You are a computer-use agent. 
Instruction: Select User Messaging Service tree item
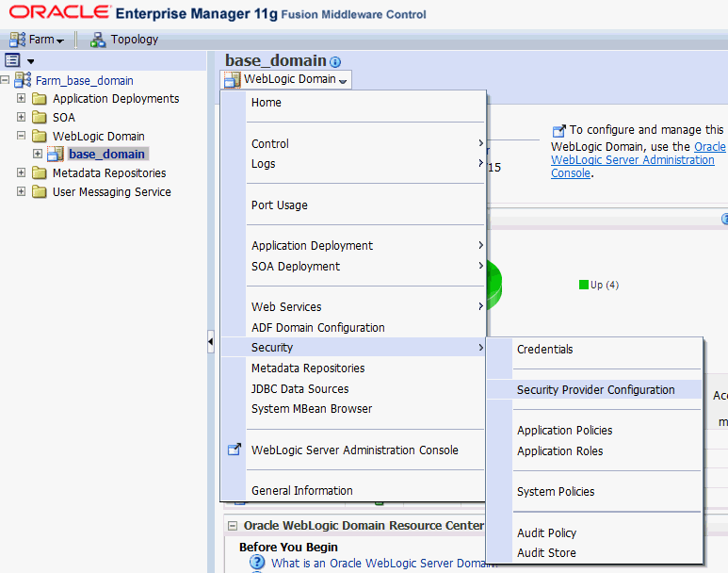point(111,192)
